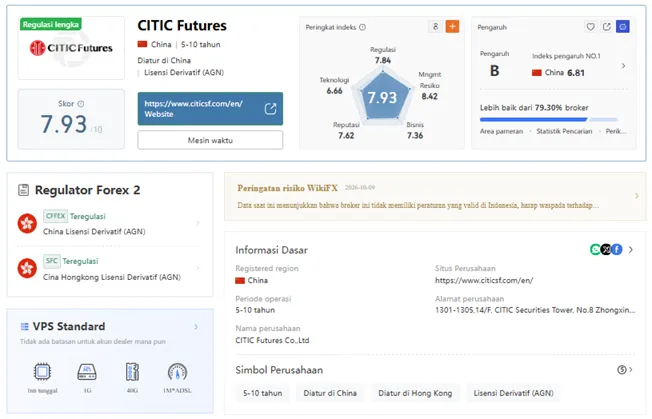Open the company site URL under Situs Perusahaan
The image size is (652, 419).
tap(484, 281)
